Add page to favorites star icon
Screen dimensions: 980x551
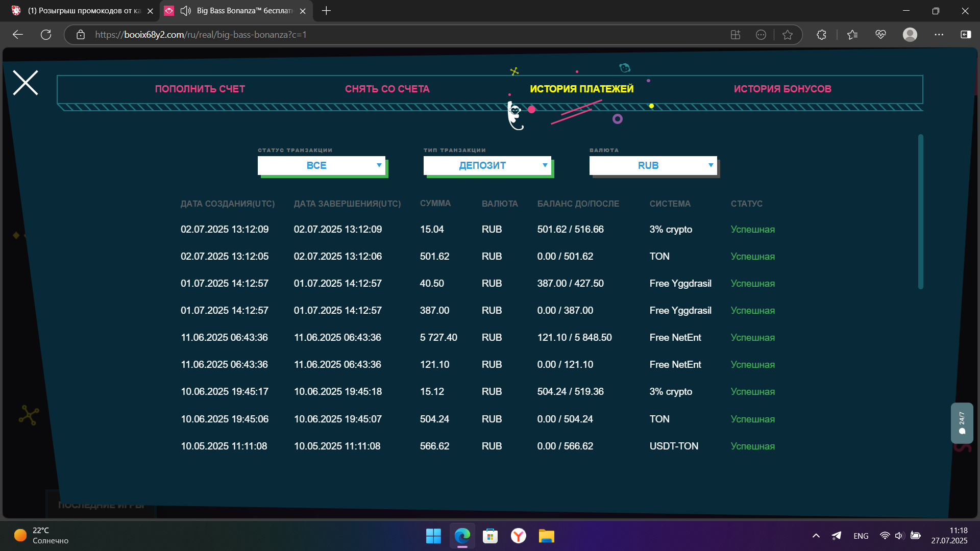click(788, 35)
